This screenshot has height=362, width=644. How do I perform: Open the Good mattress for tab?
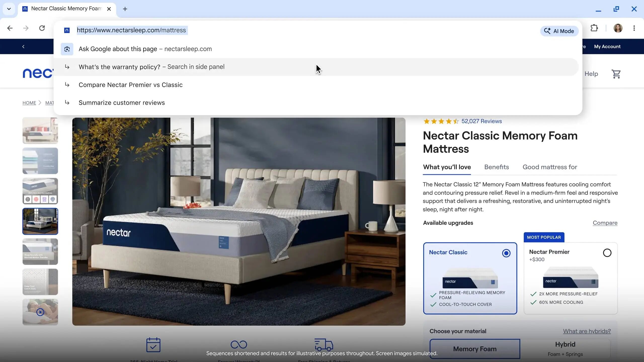(550, 167)
